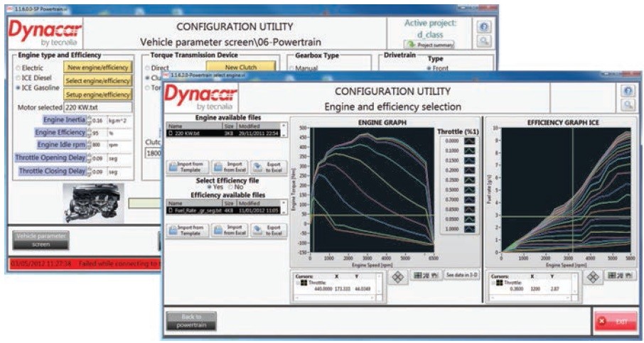
Task: Click the engine graph cursor mover diamond pad
Action: pos(397,278)
